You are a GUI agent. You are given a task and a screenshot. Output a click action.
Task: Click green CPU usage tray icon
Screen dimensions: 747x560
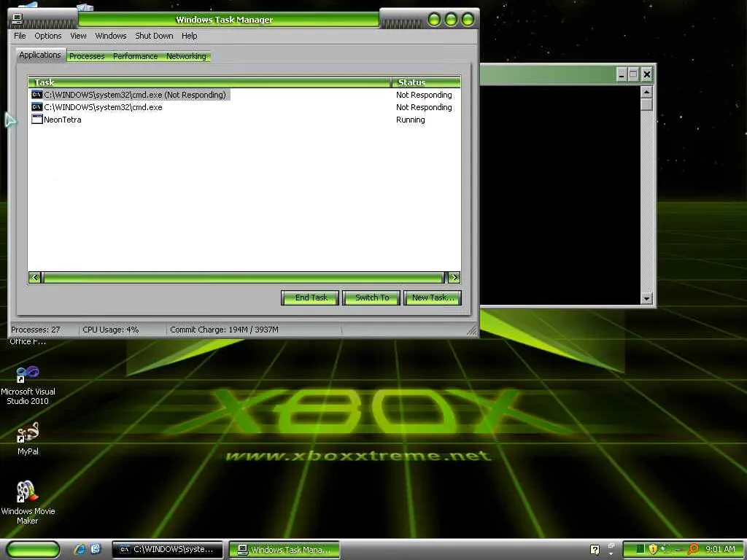point(640,549)
